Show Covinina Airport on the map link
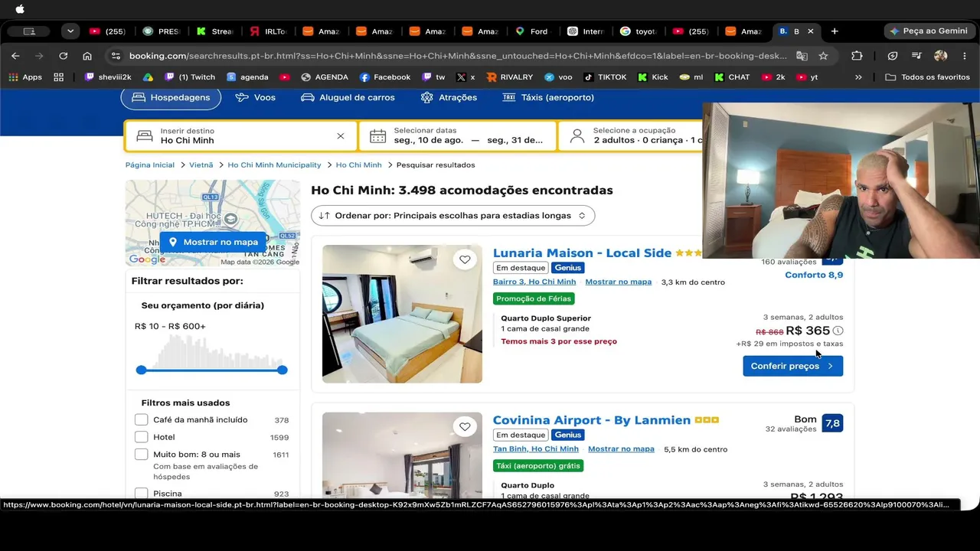980x551 pixels. 621,449
